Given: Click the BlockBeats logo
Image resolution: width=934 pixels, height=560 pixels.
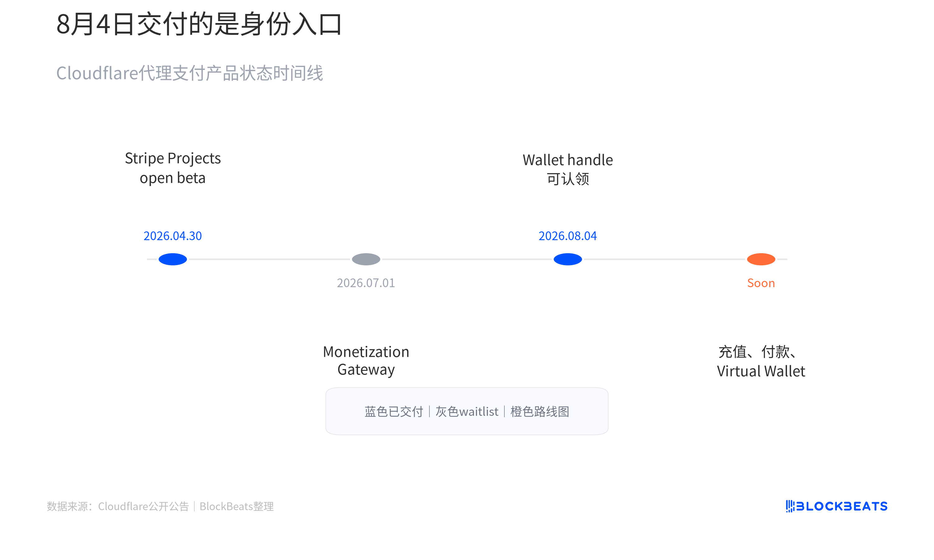Looking at the screenshot, I should pyautogui.click(x=836, y=506).
